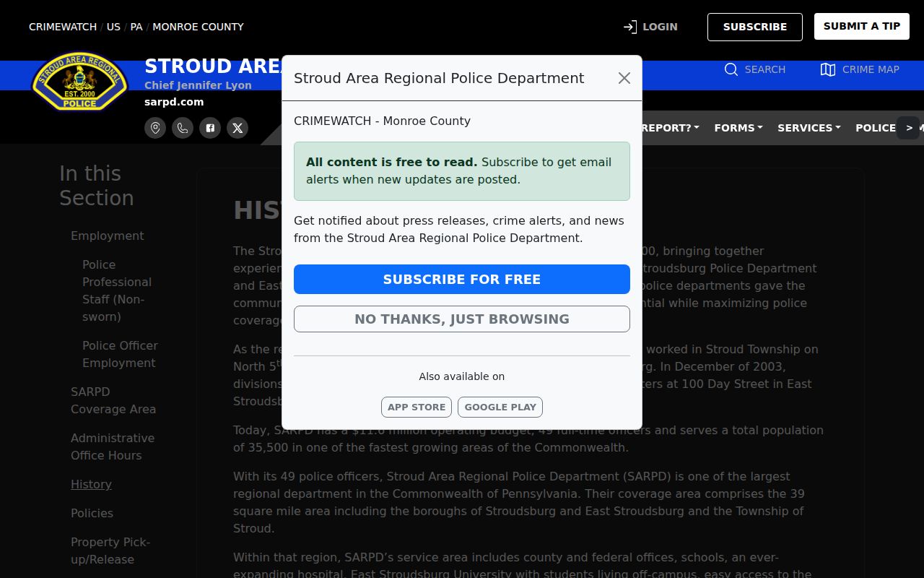Open Employment in the section sidebar
The image size is (924, 578).
[x=107, y=236]
